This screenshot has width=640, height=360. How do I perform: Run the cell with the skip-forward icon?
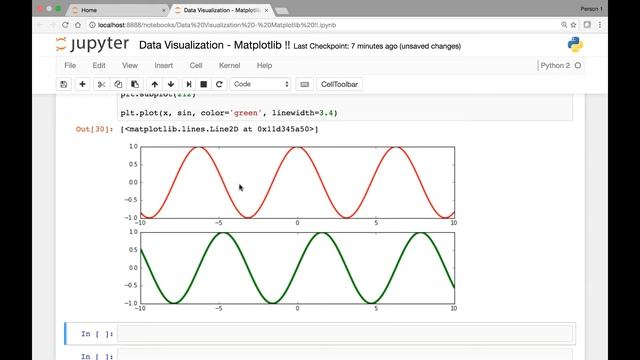coord(189,84)
